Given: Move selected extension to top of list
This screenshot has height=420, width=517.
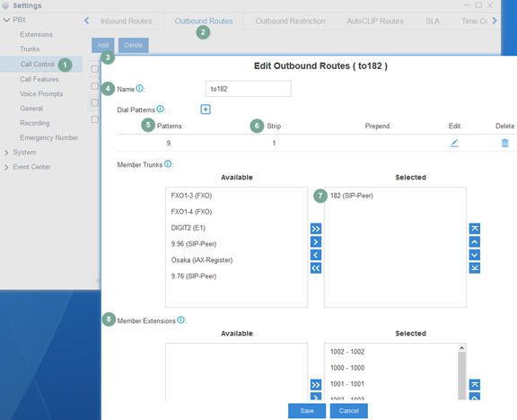Looking at the screenshot, I should [x=475, y=384].
